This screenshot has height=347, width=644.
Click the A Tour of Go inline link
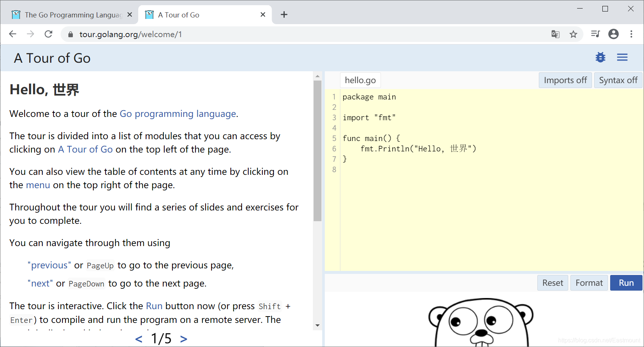(85, 149)
